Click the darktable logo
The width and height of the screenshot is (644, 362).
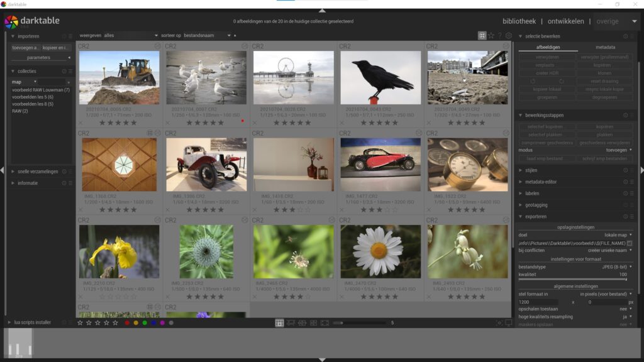click(11, 22)
